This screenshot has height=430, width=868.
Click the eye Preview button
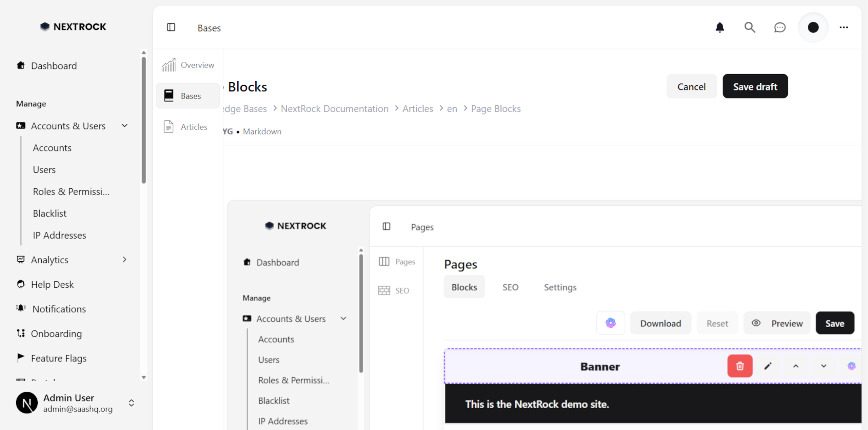click(x=777, y=323)
